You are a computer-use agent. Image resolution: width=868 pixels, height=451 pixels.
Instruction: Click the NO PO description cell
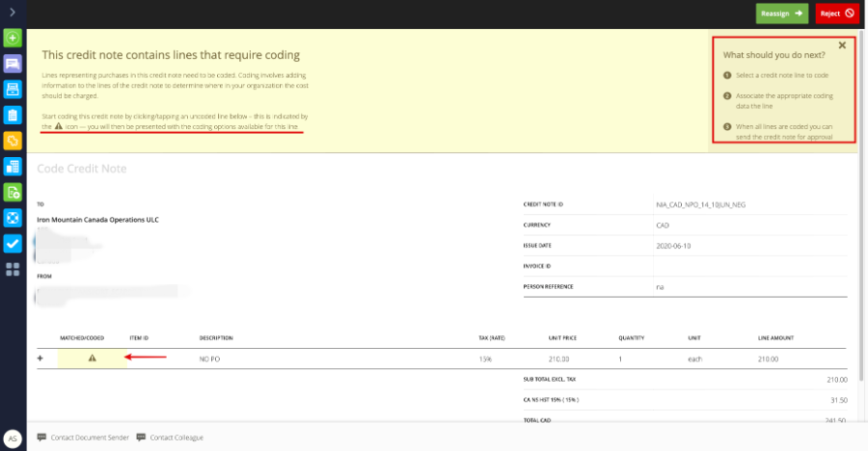210,359
